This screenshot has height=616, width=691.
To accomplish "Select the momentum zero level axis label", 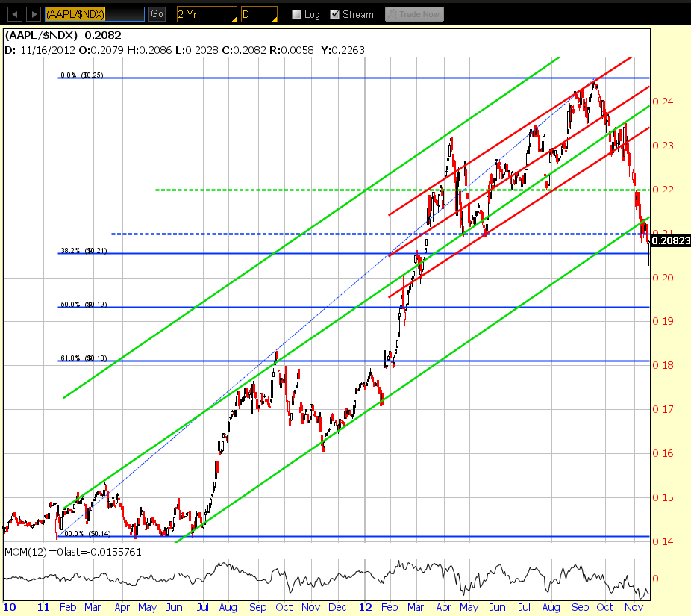I will [x=655, y=579].
